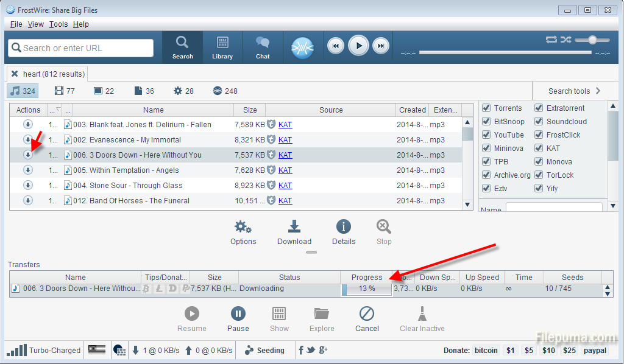The height and width of the screenshot is (364, 624).
Task: Uncheck the YouTube search engine checkbox
Action: (x=486, y=135)
